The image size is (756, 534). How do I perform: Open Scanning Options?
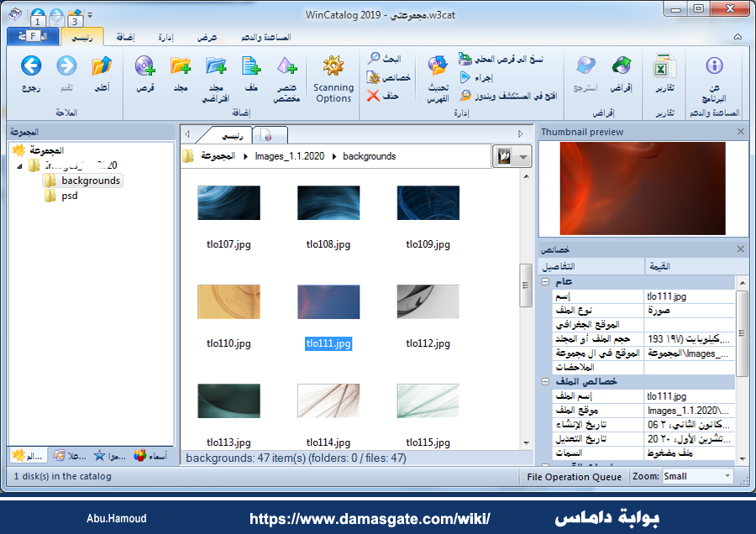[333, 79]
